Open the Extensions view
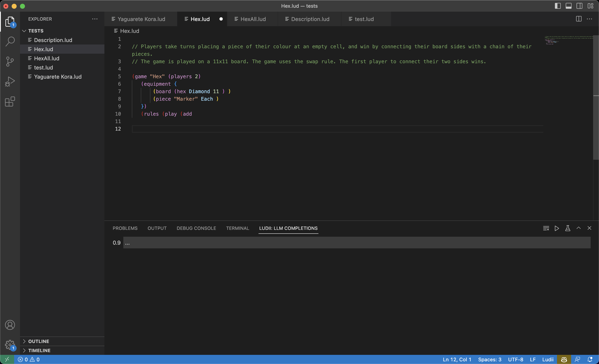Viewport: 599px width, 364px height. click(10, 102)
